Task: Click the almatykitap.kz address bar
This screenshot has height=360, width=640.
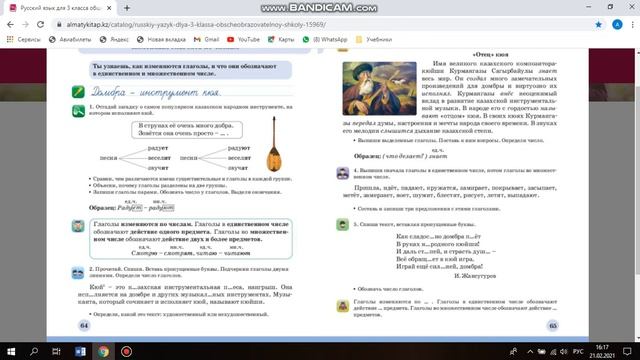Action: [322, 24]
